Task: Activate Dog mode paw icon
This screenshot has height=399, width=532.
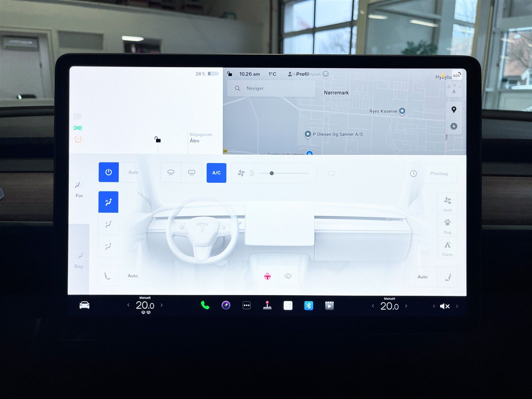Action: tap(447, 226)
